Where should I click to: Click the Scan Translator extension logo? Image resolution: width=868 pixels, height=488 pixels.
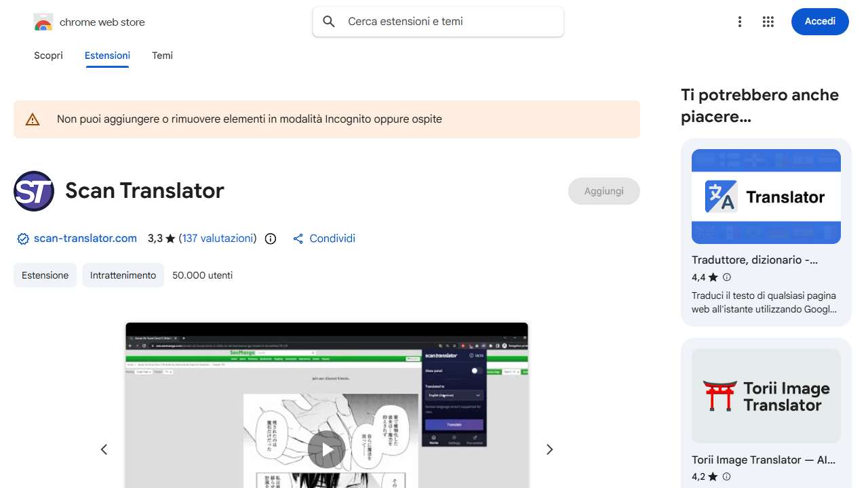[x=34, y=191]
